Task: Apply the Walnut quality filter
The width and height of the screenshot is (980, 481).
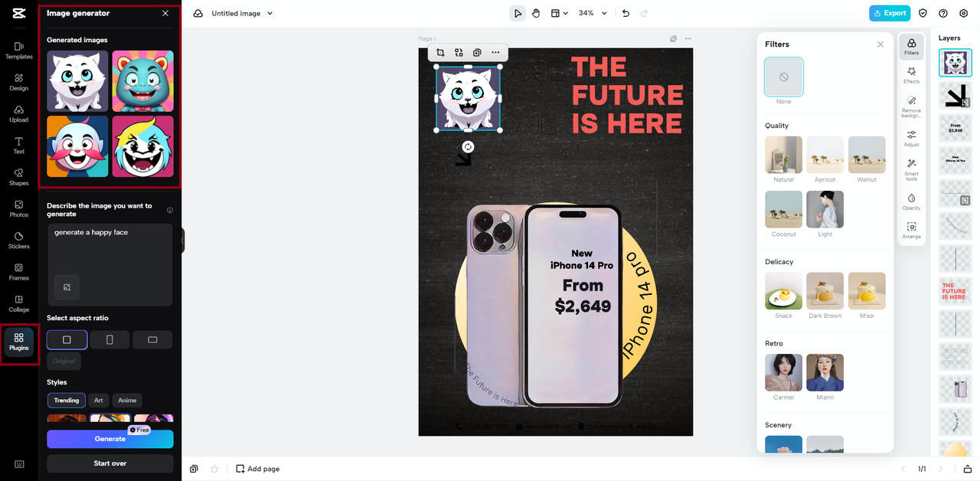Action: (x=867, y=159)
